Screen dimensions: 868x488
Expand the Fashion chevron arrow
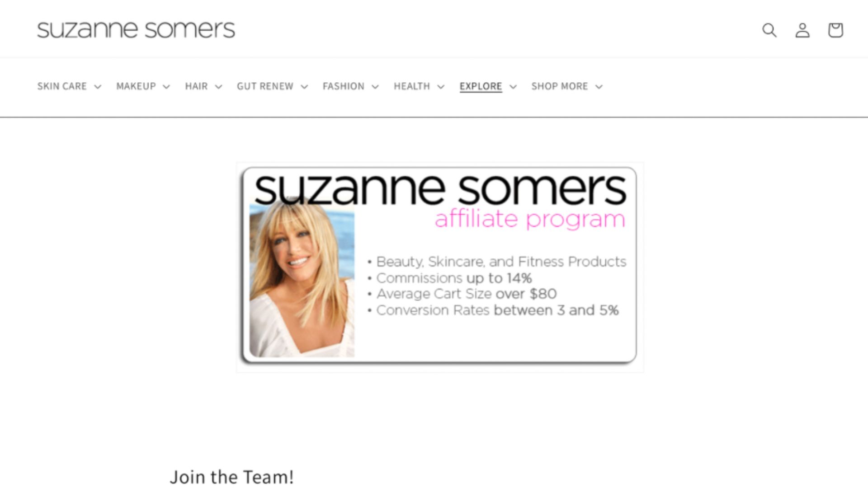[x=375, y=87]
